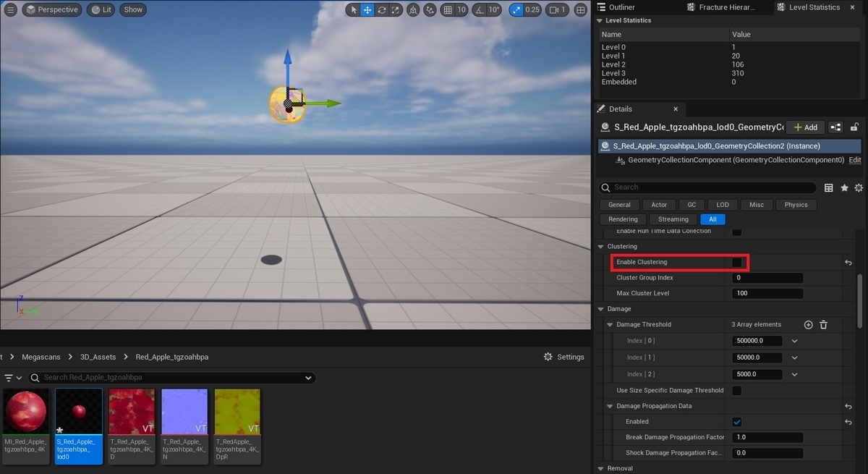This screenshot has width=868, height=474.
Task: Filter Details by Actor
Action: pos(659,205)
